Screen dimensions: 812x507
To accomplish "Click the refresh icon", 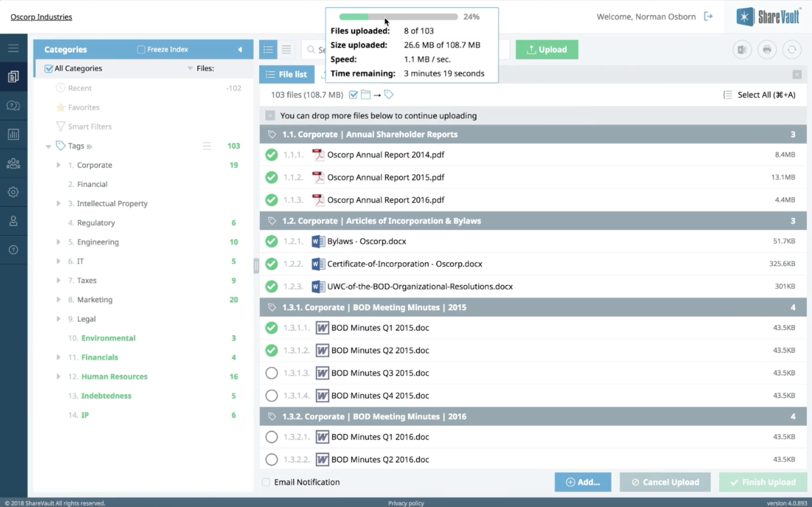I will pos(792,50).
